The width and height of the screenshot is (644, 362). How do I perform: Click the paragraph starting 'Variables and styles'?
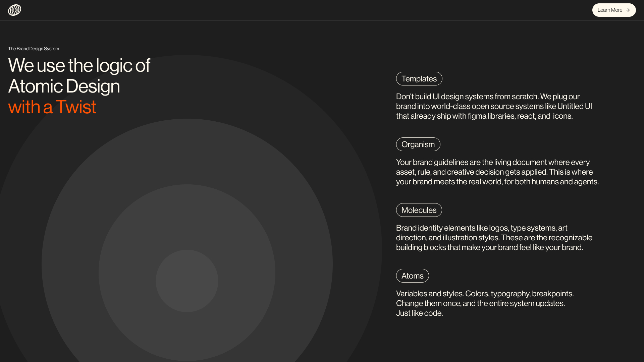485,303
